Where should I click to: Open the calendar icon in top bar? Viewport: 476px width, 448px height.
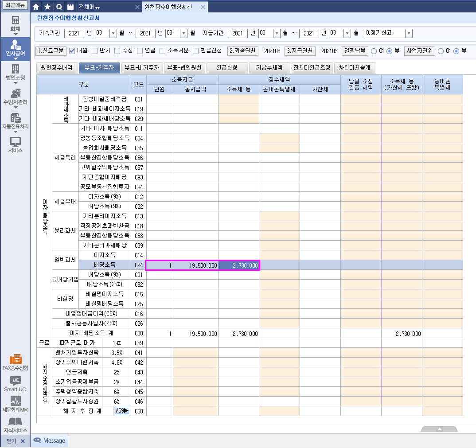pos(70,7)
